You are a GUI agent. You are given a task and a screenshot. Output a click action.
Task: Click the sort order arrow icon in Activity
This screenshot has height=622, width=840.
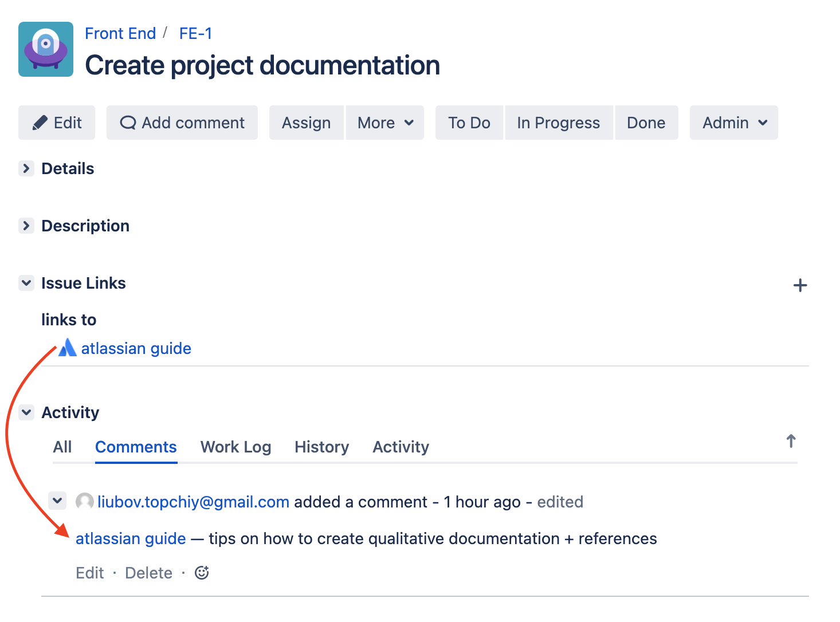(791, 441)
